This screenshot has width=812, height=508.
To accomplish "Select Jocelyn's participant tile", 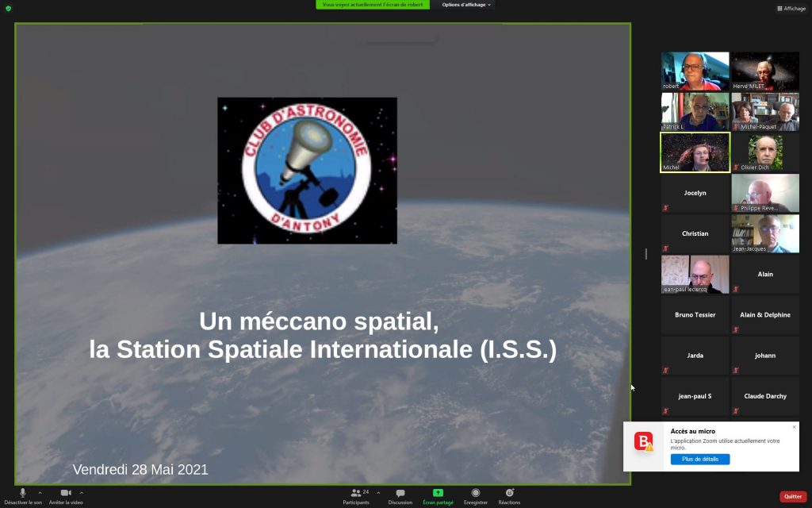I will coord(695,193).
